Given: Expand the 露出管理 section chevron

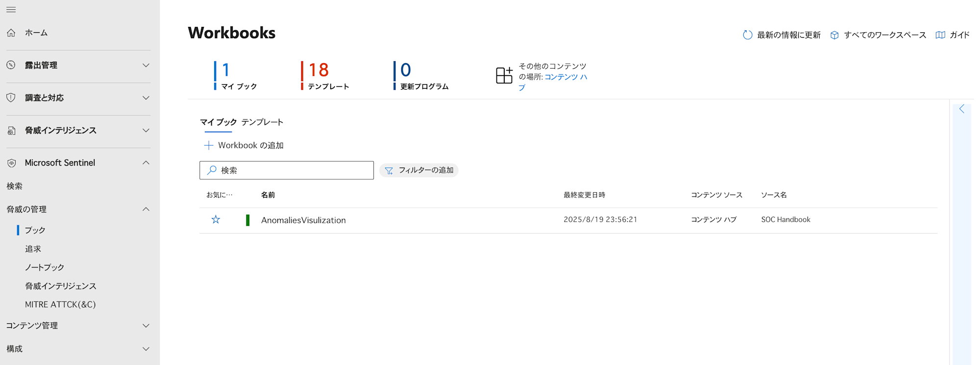Looking at the screenshot, I should coord(146,65).
